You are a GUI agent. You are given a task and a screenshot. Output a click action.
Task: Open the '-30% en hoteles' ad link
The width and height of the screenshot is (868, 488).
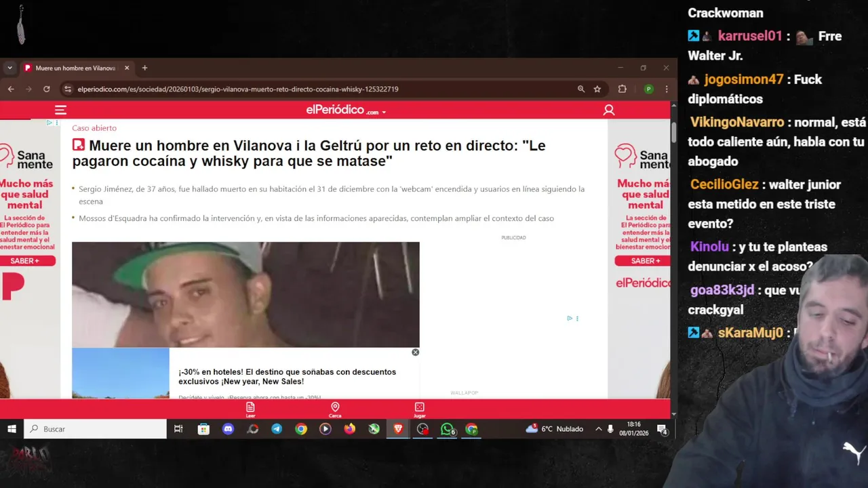coord(287,377)
